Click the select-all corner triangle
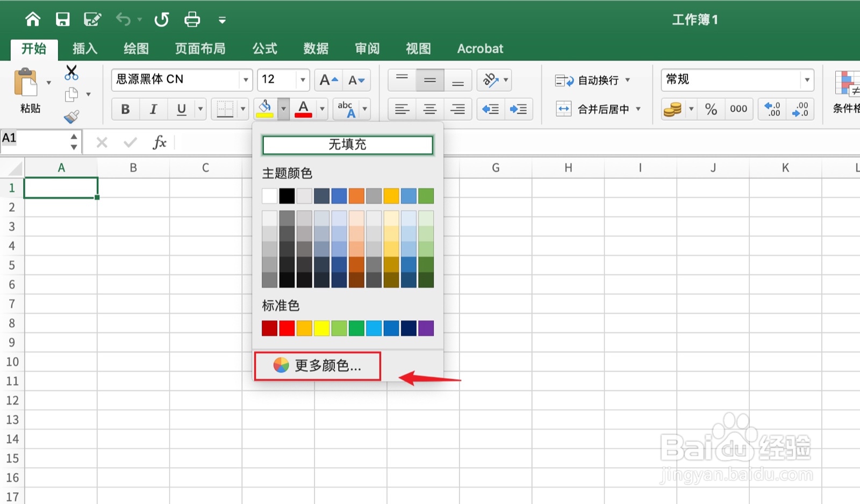 [14, 168]
